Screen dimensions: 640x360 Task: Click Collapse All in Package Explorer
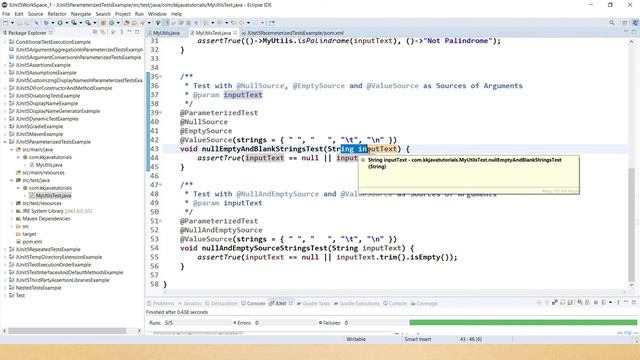95,32
